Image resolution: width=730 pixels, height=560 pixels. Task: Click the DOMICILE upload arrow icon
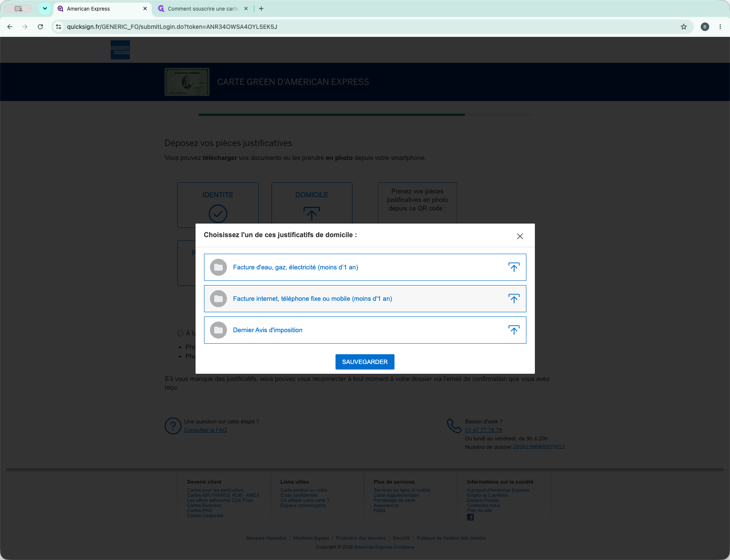[x=312, y=214]
